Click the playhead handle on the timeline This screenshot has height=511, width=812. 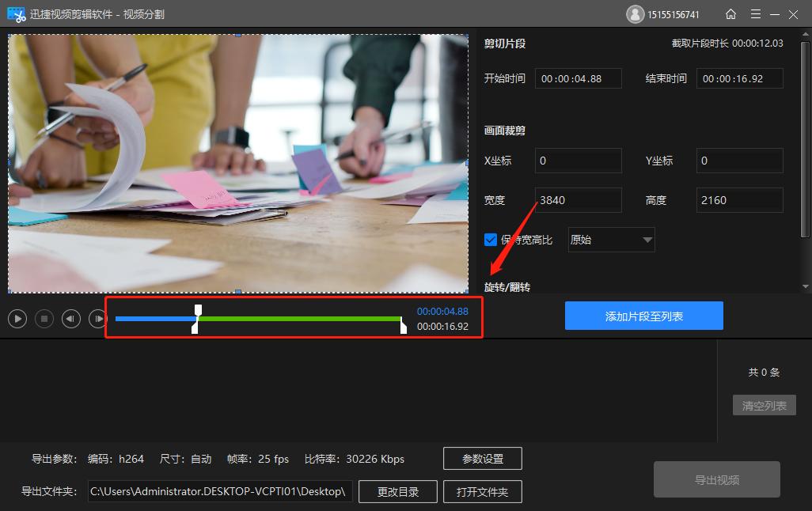[199, 309]
